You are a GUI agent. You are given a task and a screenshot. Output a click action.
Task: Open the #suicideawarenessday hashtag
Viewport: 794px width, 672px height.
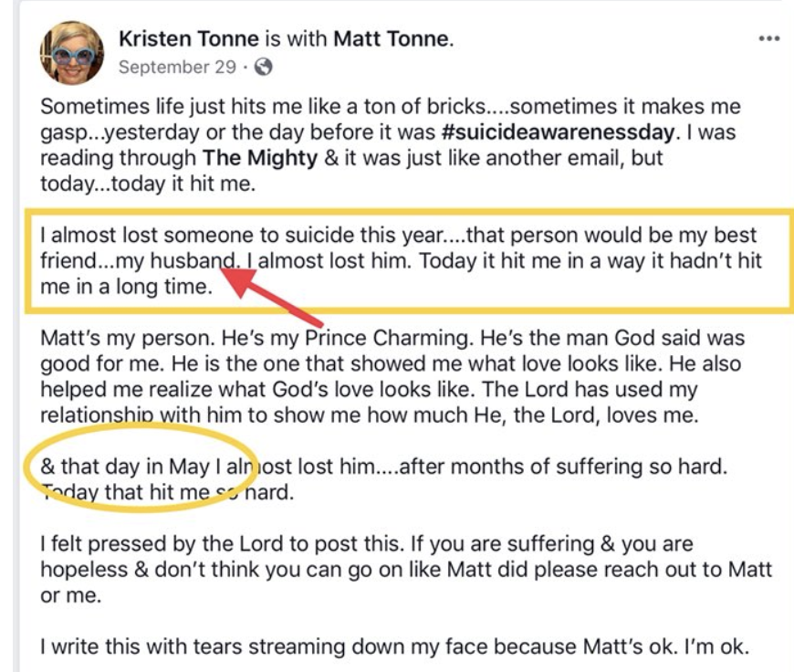click(558, 132)
